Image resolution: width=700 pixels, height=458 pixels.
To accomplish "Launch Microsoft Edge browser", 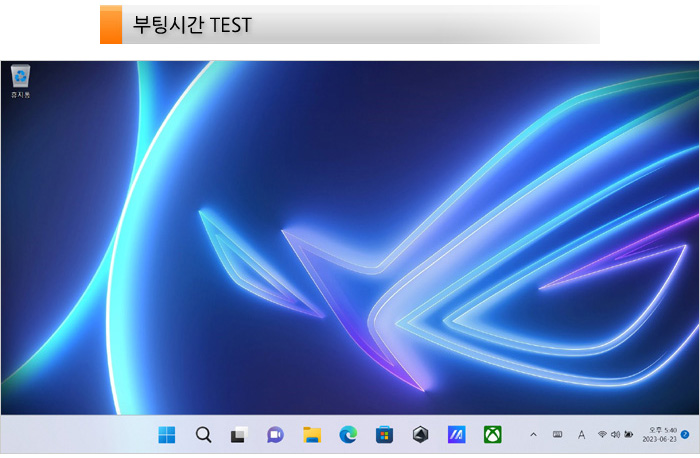I will click(x=348, y=434).
